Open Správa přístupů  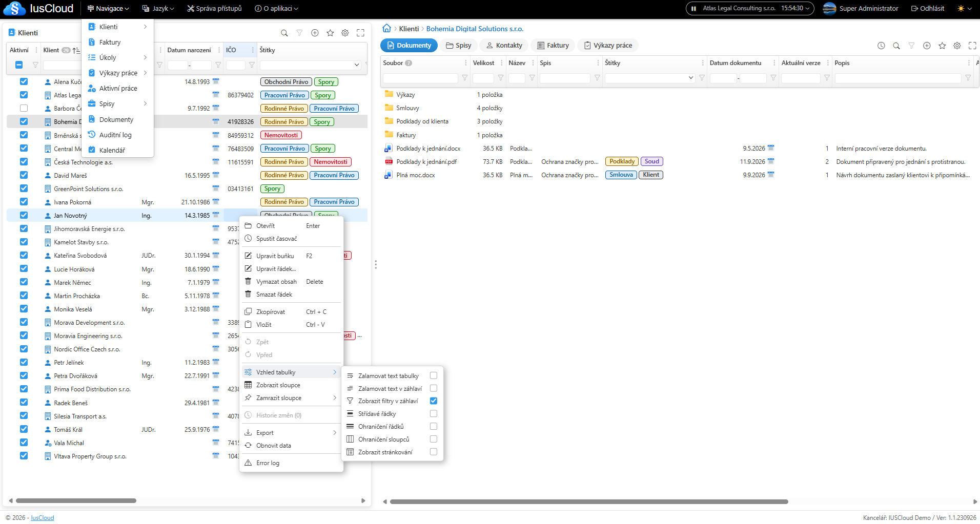point(214,8)
